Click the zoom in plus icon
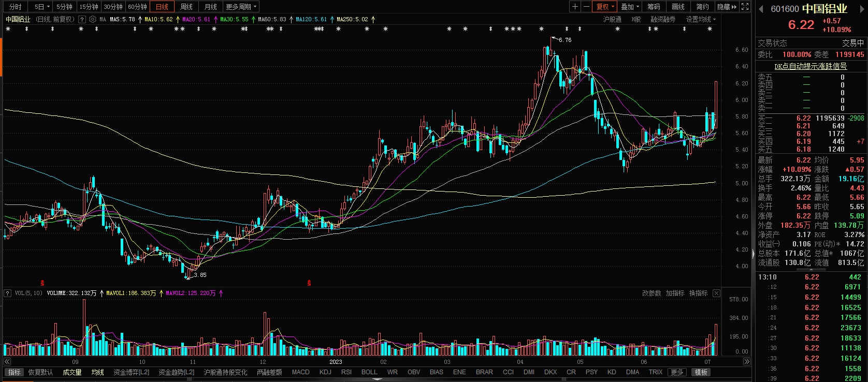The width and height of the screenshot is (868, 382). point(575,7)
